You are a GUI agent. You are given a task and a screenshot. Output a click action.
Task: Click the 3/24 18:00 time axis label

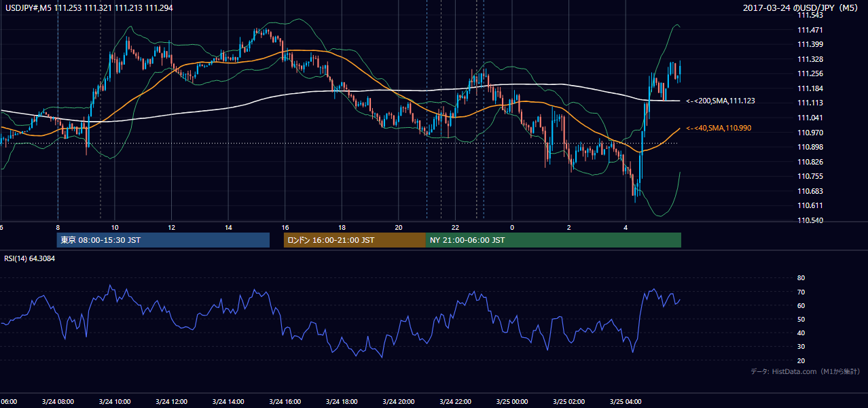(x=342, y=401)
